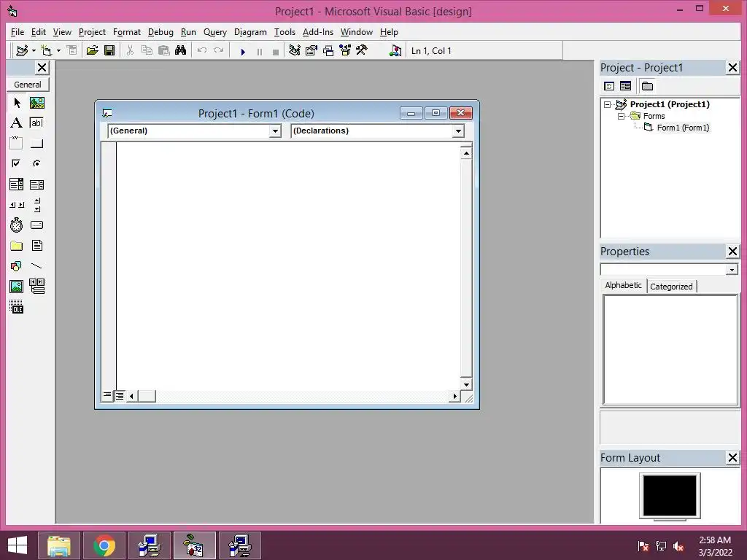The image size is (747, 560).
Task: Open the File menu
Action: click(18, 32)
